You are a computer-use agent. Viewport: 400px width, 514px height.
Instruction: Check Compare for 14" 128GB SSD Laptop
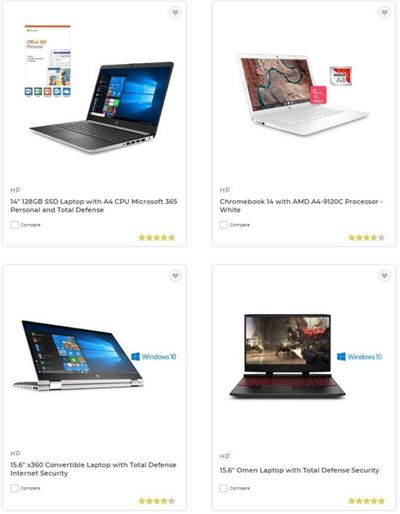(x=14, y=225)
